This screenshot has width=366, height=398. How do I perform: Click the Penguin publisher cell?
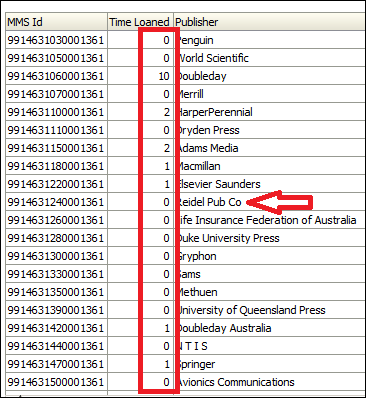pos(269,40)
